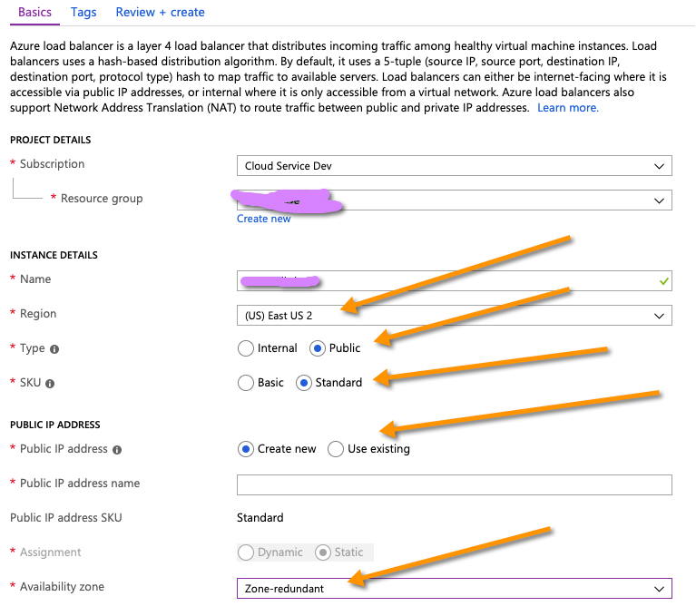Show the SKU info tooltip icon
Screen dimensions: 696x616
coord(50,384)
